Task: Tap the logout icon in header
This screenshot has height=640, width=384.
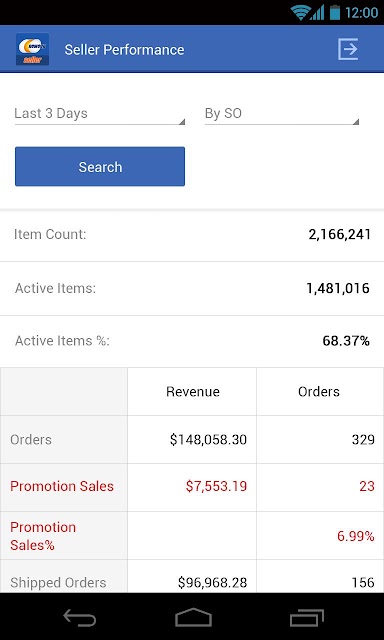Action: [348, 49]
